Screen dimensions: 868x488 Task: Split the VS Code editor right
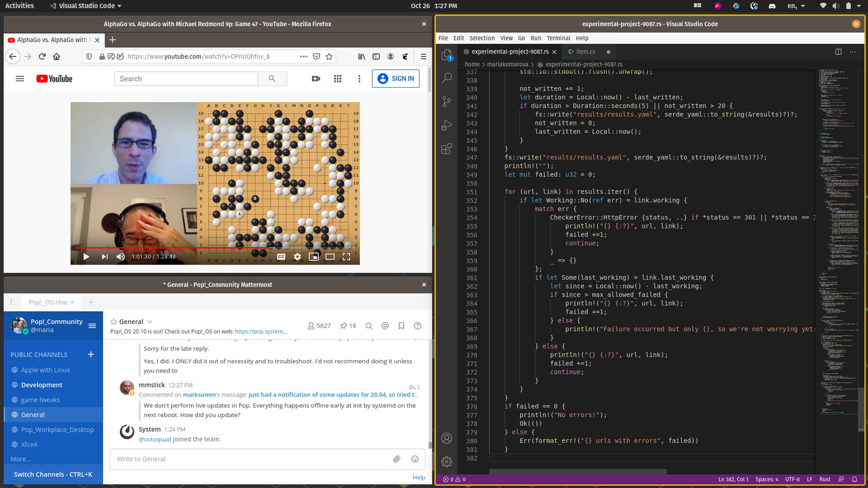tap(838, 52)
